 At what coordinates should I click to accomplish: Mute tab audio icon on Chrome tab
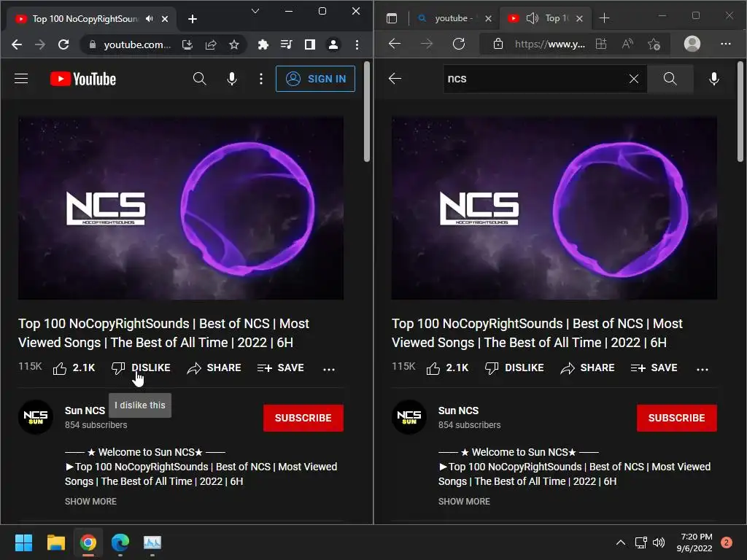click(149, 18)
